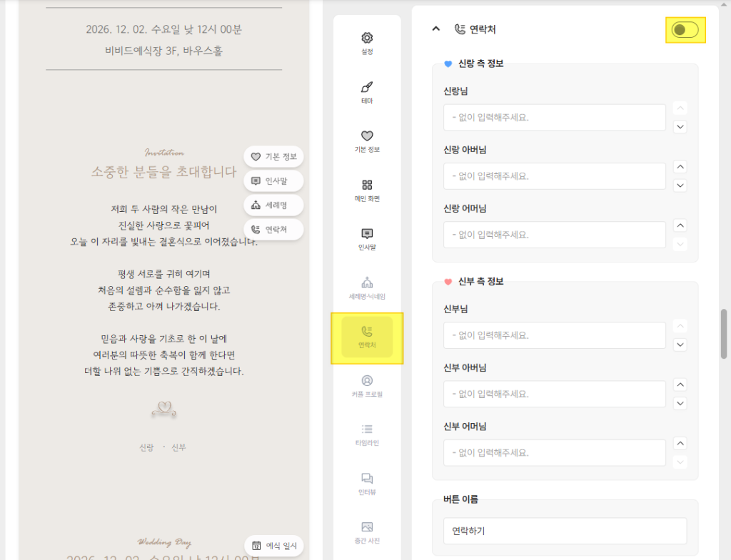Click the 신부 어머님 contact input field
This screenshot has width=731, height=560.
[554, 453]
